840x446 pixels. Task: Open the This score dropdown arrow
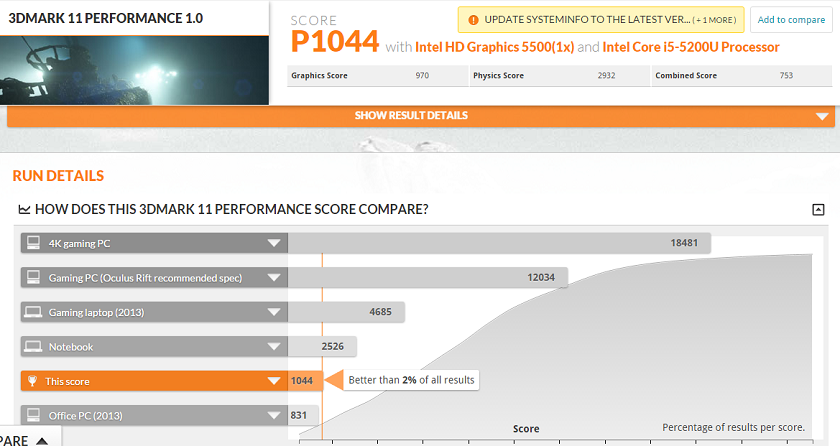pyautogui.click(x=274, y=381)
